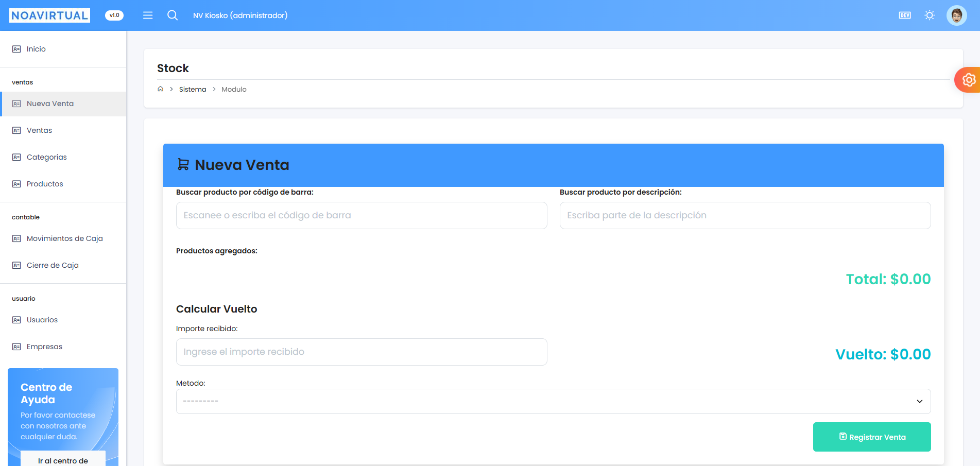Image resolution: width=980 pixels, height=466 pixels.
Task: Open the user avatar menu
Action: pos(957,15)
